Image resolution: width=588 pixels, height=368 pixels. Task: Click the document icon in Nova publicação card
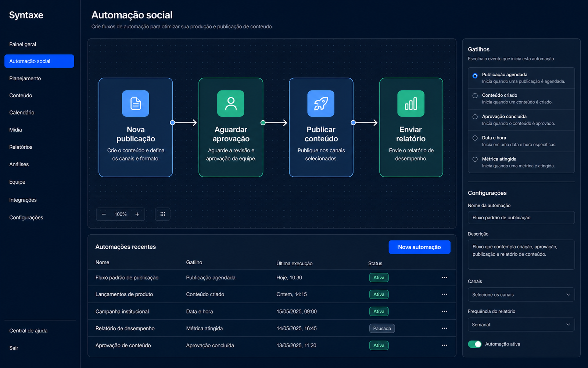[136, 103]
